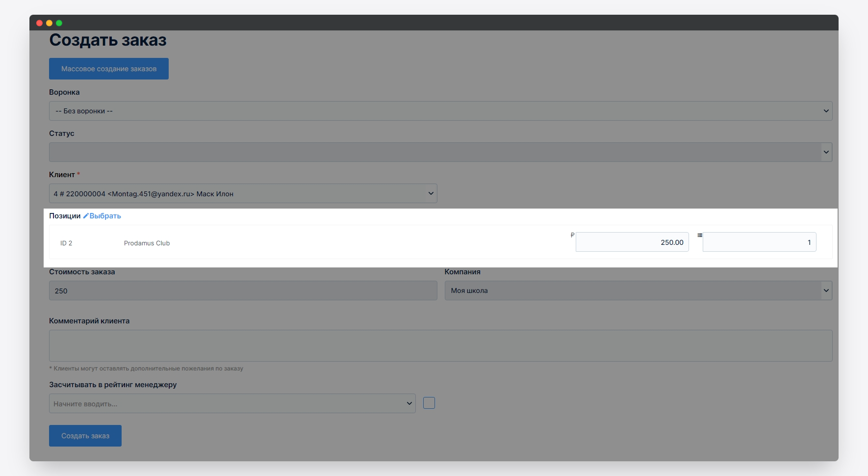Click the ruble currency icon
The width and height of the screenshot is (868, 476).
tap(572, 235)
